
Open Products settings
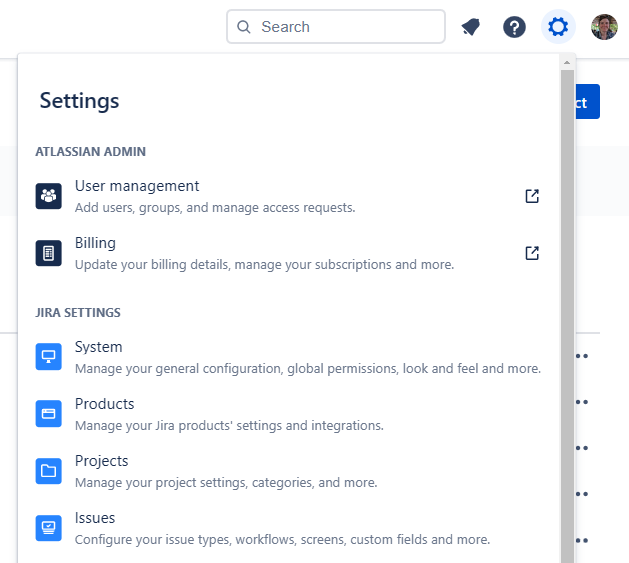288,414
